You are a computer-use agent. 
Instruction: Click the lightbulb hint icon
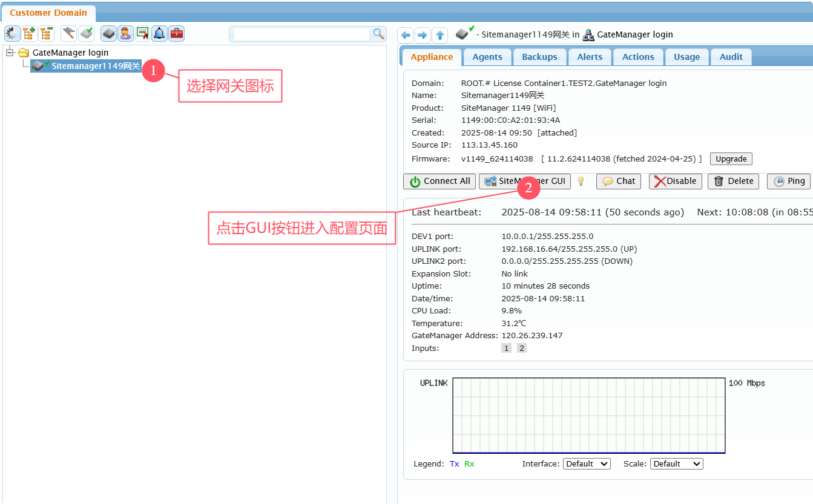(581, 181)
